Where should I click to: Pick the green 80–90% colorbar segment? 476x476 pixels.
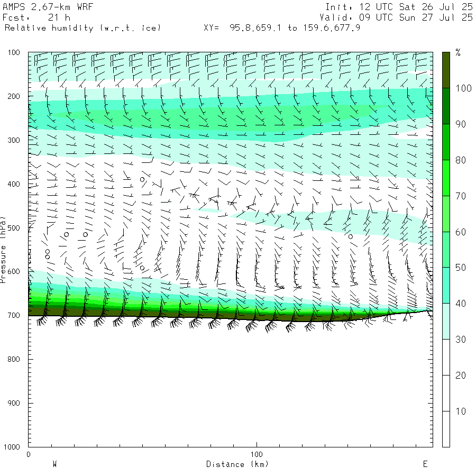click(446, 142)
